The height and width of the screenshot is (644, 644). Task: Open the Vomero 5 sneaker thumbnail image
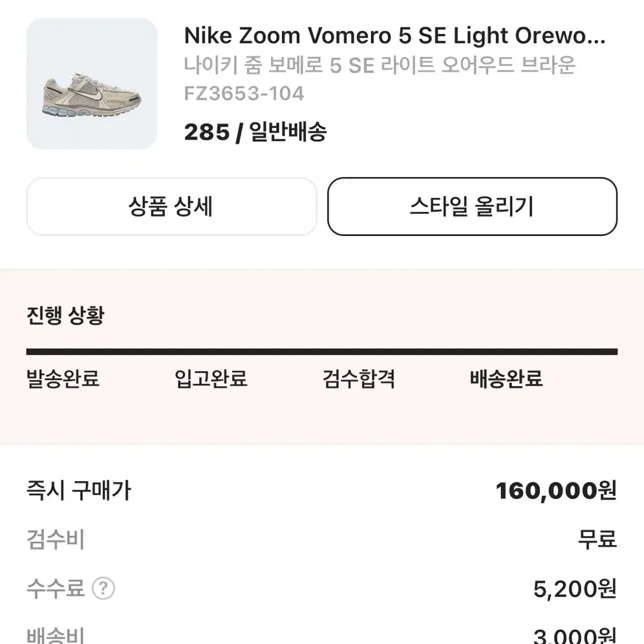tap(92, 83)
